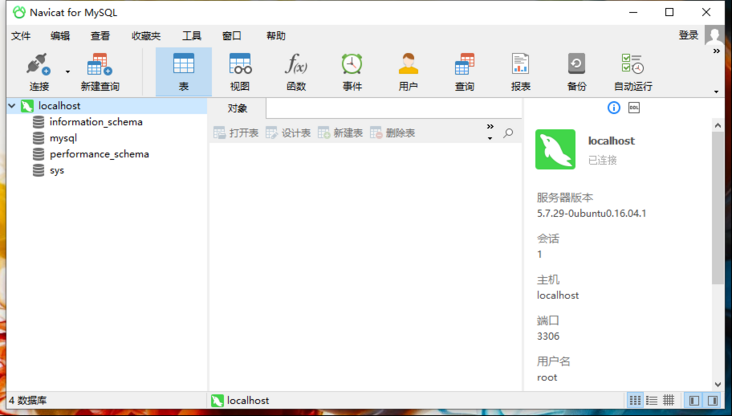
Task: Switch to detail grid view mode
Action: (x=669, y=401)
